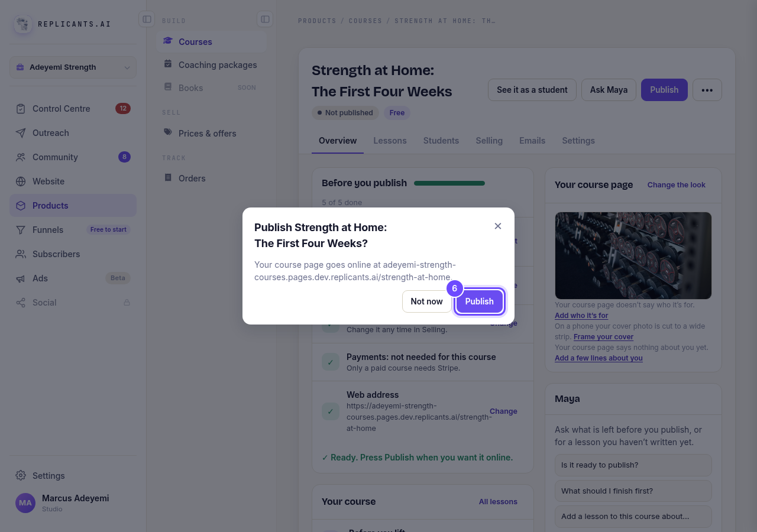757x532 pixels.
Task: Click the Ask Maya button
Action: pos(609,90)
